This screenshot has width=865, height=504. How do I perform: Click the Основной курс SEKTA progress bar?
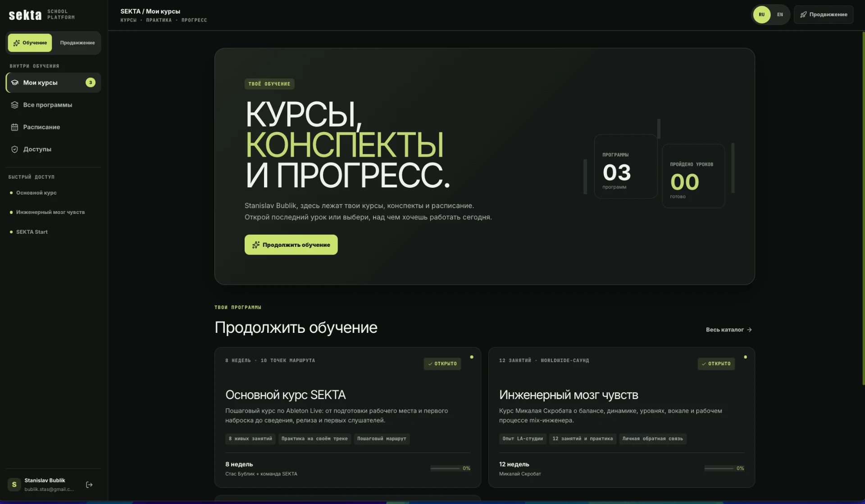(x=445, y=468)
